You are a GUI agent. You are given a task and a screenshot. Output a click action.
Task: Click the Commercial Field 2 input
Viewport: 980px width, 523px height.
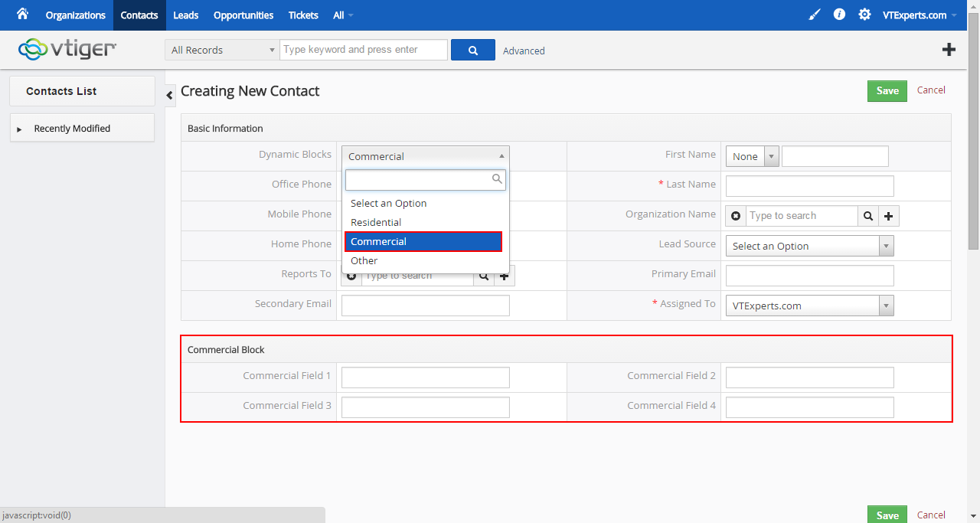(810, 378)
